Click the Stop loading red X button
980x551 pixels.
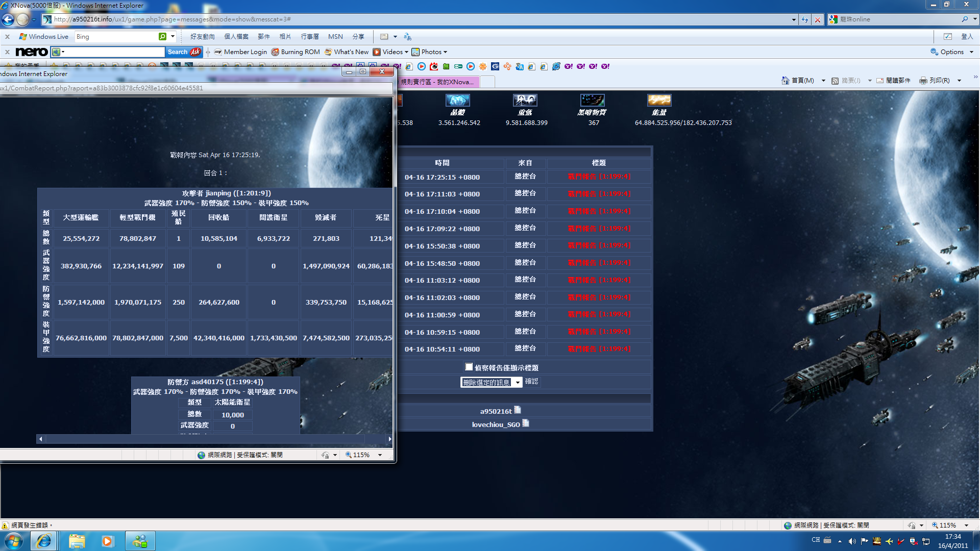(818, 19)
